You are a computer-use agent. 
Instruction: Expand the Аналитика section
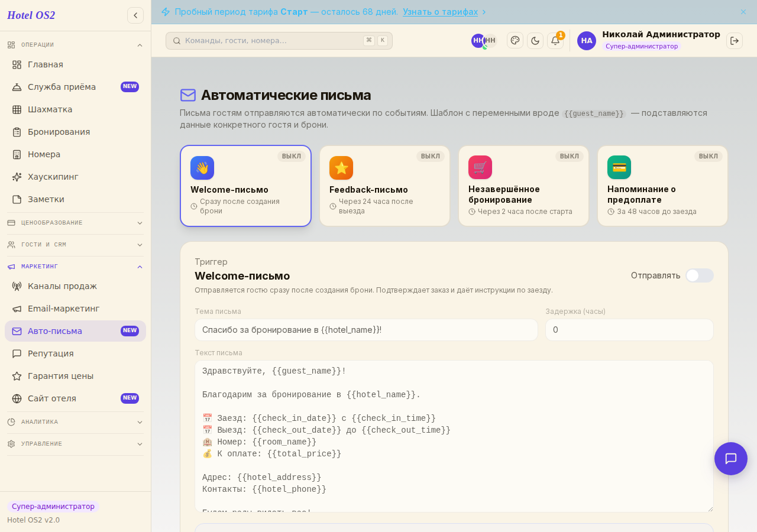coord(75,422)
